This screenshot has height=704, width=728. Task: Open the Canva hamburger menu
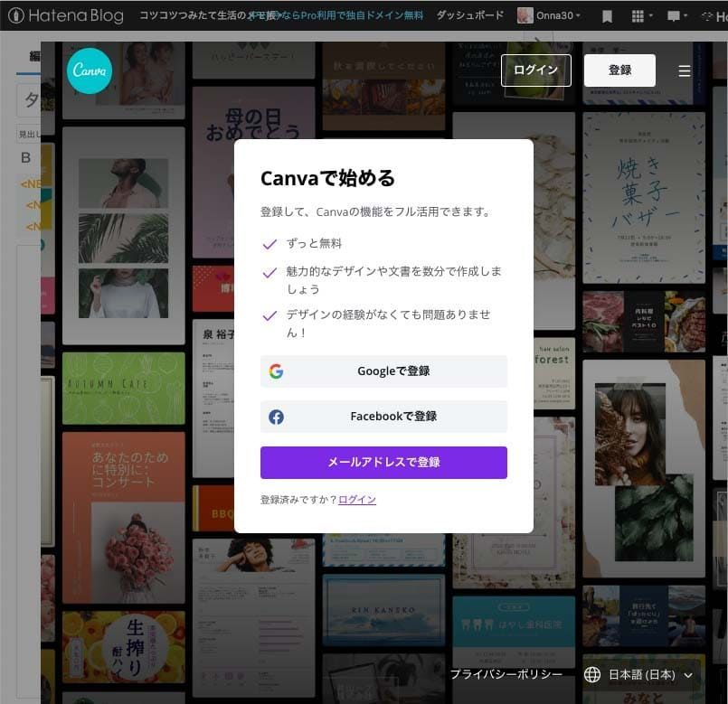coord(684,70)
